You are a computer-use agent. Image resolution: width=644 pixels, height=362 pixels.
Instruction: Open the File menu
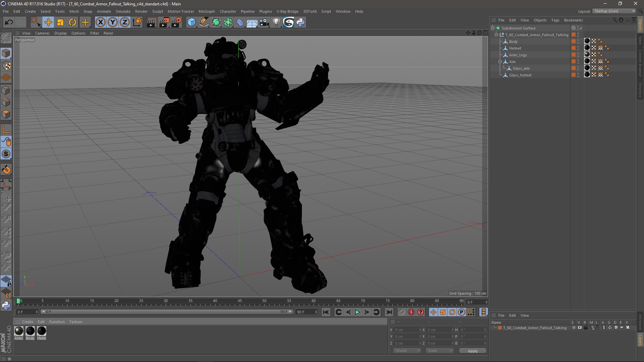(x=6, y=11)
